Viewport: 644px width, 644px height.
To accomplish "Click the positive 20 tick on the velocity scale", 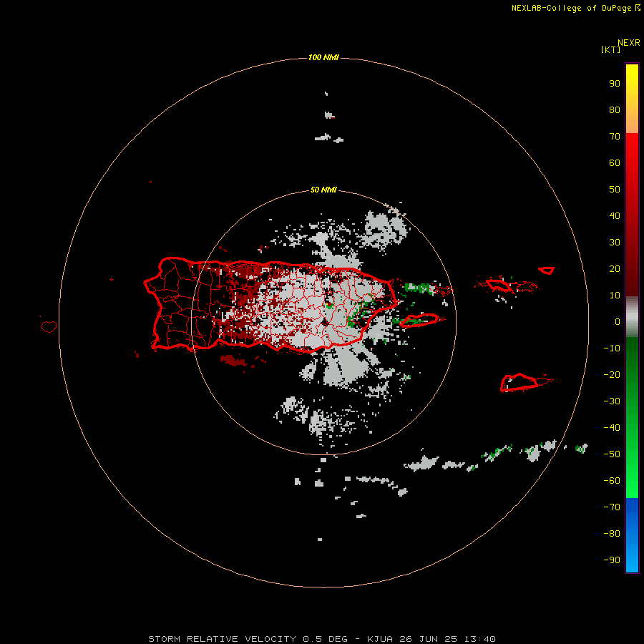I will point(615,269).
